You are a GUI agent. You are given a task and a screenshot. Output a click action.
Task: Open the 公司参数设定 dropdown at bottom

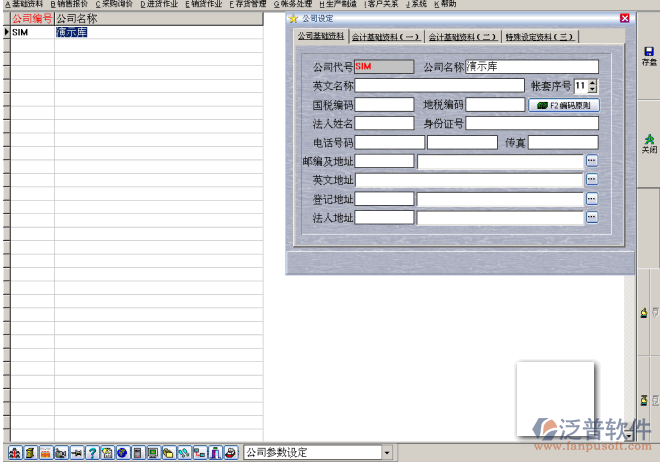[x=387, y=453]
